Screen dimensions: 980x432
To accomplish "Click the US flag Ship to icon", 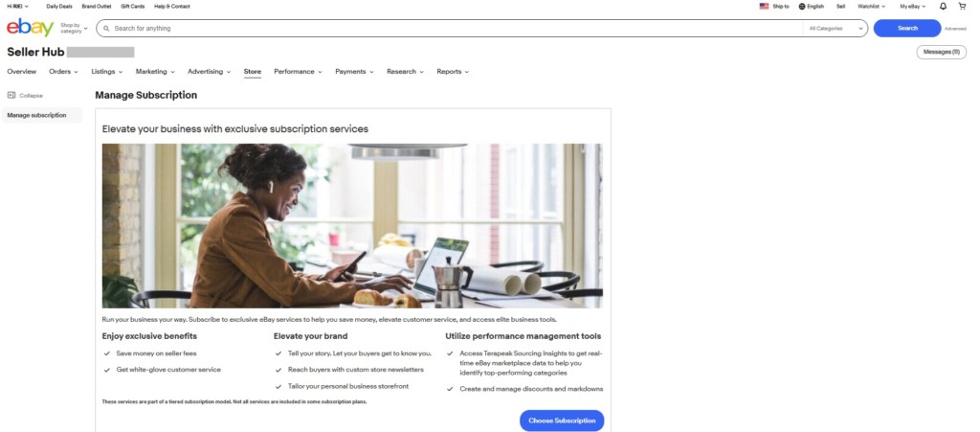I will [764, 7].
